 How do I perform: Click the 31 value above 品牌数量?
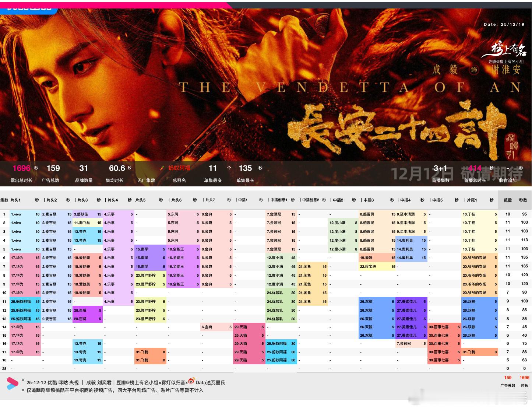tap(84, 168)
